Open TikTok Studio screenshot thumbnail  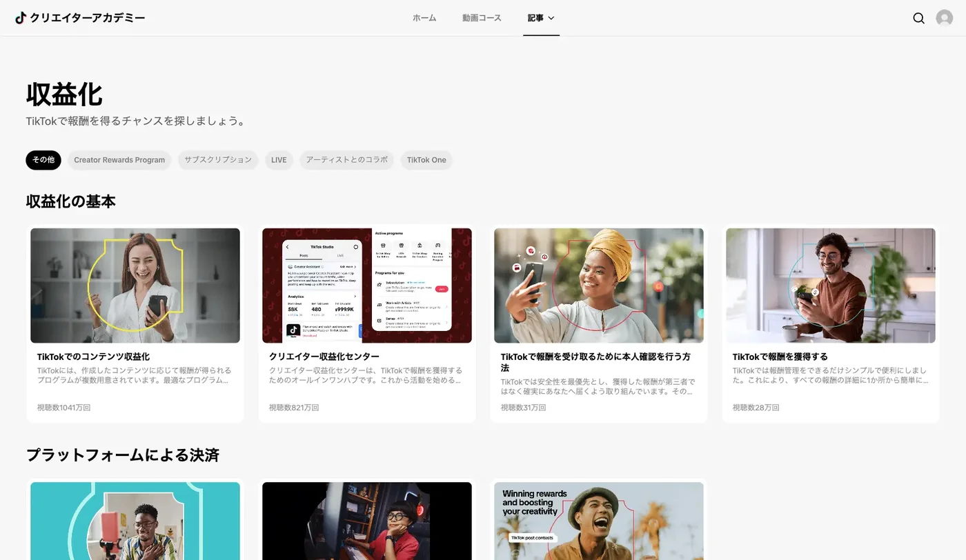pyautogui.click(x=367, y=286)
